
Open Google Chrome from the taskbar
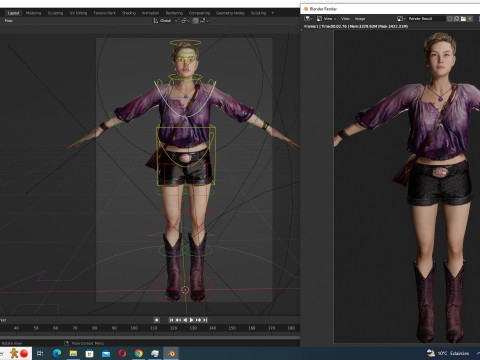[139, 353]
